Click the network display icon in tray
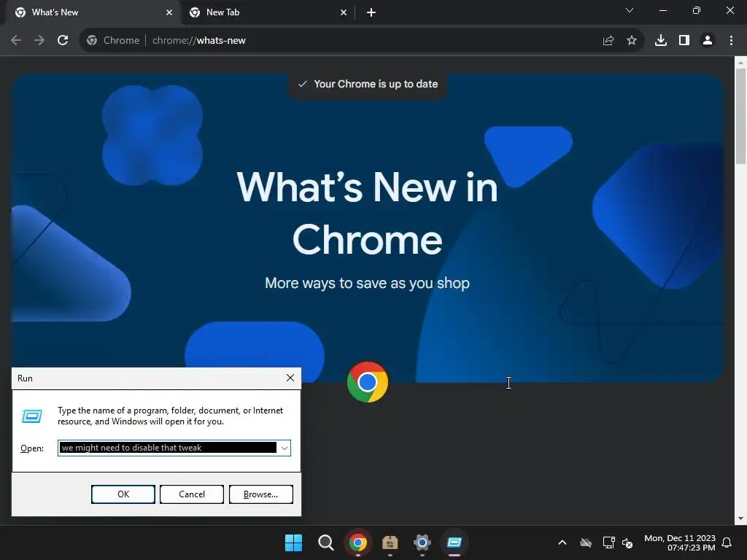Image resolution: width=747 pixels, height=560 pixels. 608,542
